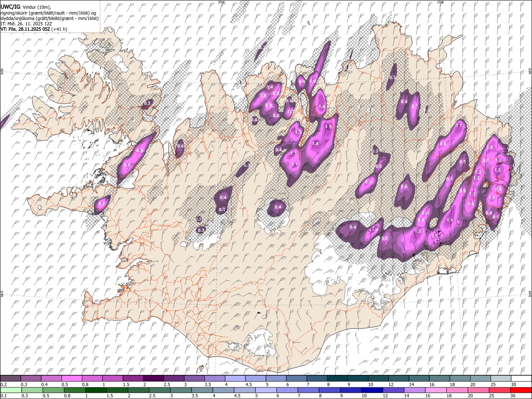
Task: Click the initial time line "IT: Mið. 26. 11. 2025 12Z"
Action: tap(26, 24)
